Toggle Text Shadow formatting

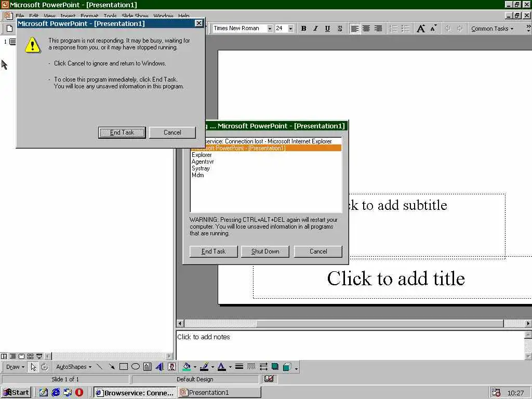pos(340,29)
